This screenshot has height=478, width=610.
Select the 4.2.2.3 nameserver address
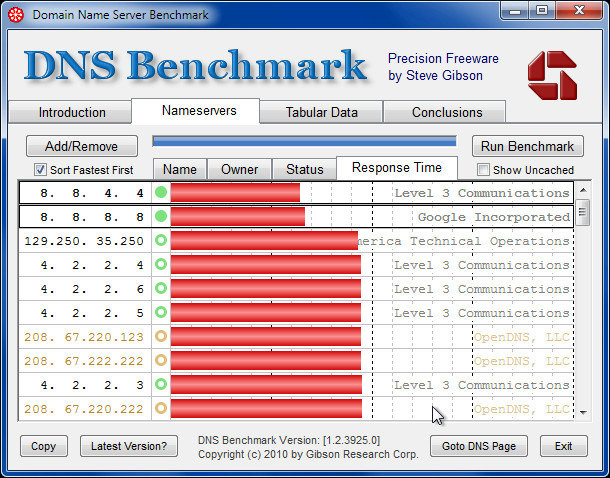pos(92,385)
